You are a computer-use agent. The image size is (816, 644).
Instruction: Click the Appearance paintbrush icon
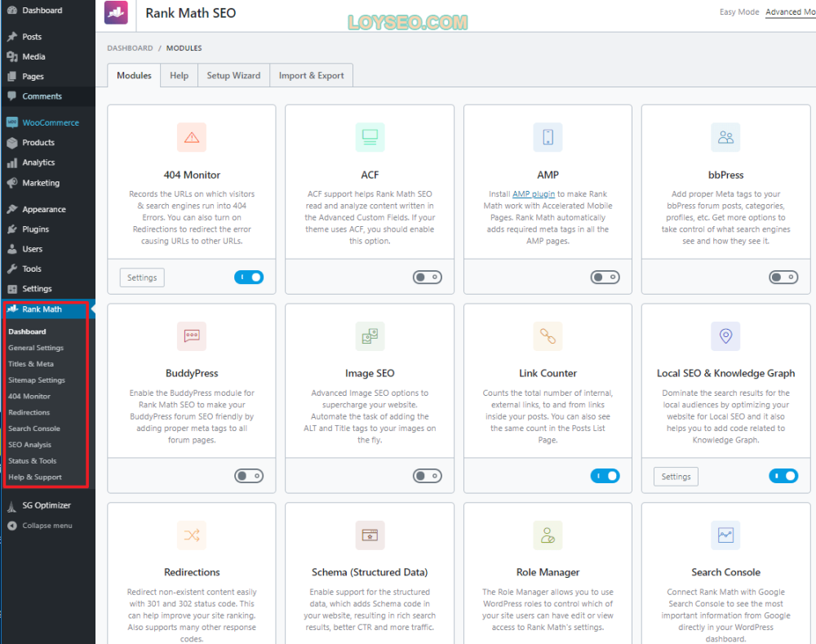12,209
